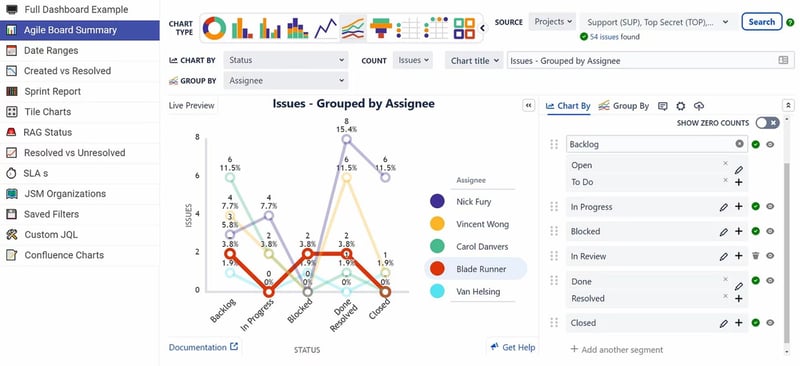Open the Projects source dropdown
The width and height of the screenshot is (800, 366).
(x=553, y=22)
